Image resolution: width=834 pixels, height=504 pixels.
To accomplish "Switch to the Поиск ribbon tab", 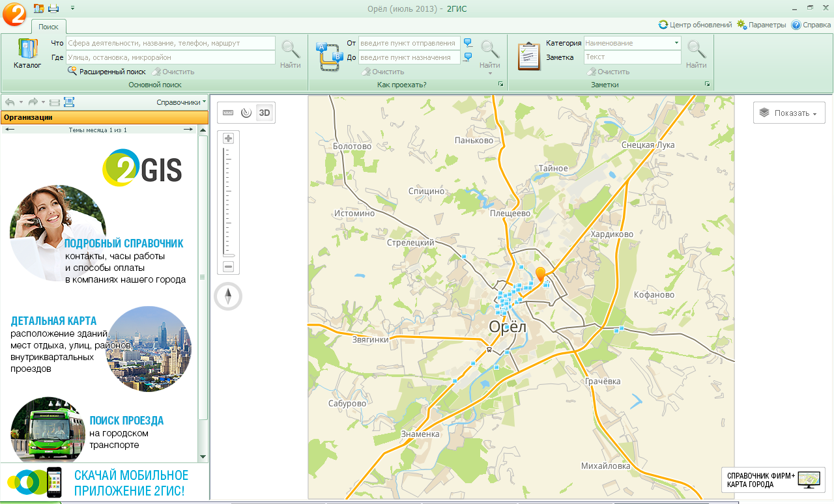I will pos(48,27).
